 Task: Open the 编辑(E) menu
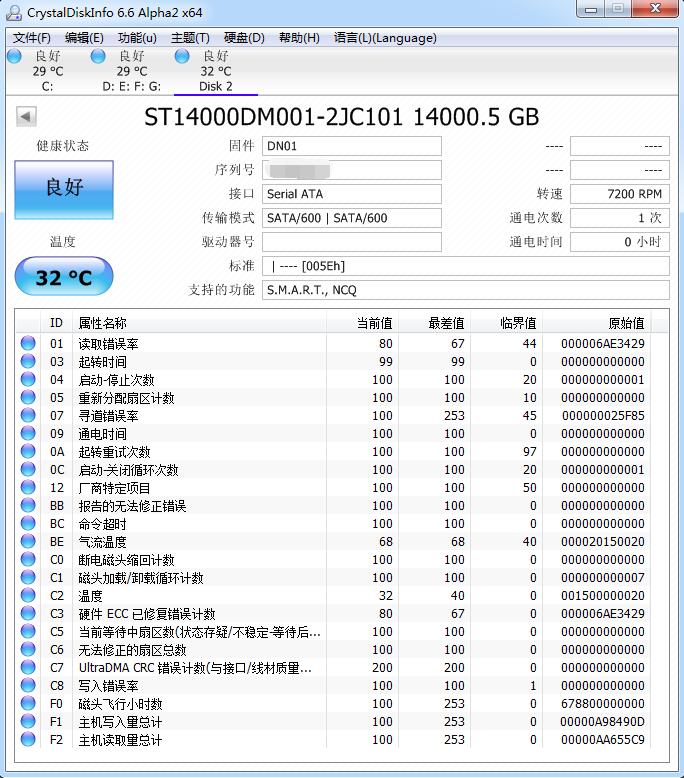tap(84, 38)
